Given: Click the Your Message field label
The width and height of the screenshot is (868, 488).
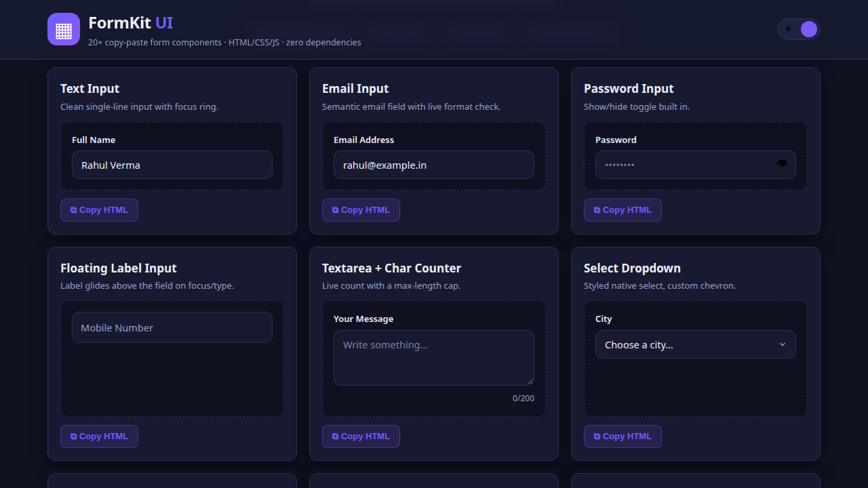Looking at the screenshot, I should [363, 319].
